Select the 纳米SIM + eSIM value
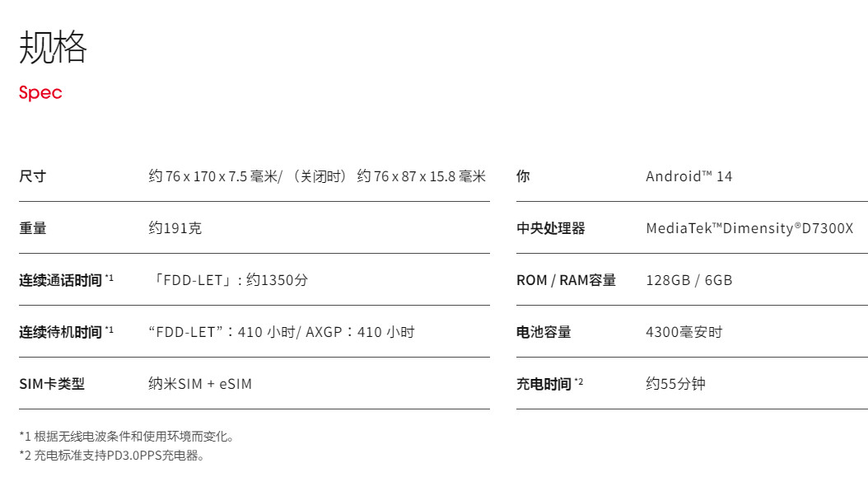868x477 pixels. click(x=200, y=384)
